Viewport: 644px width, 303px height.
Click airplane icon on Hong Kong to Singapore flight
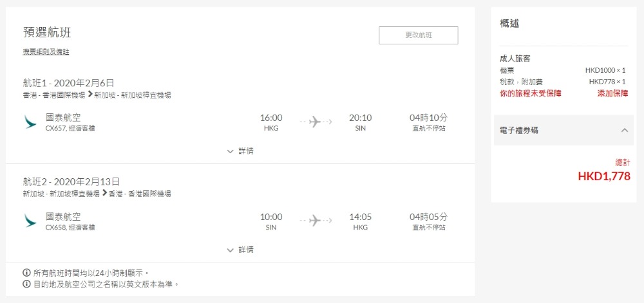click(315, 122)
